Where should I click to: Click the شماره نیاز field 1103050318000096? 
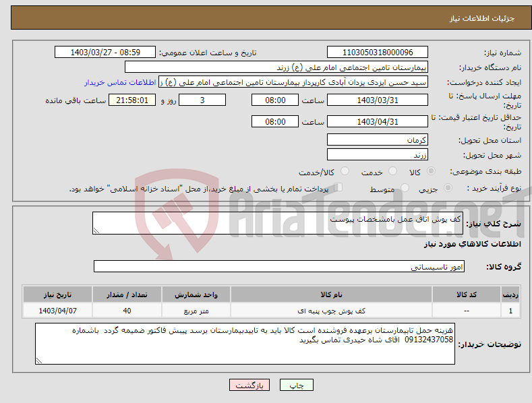pos(378,53)
